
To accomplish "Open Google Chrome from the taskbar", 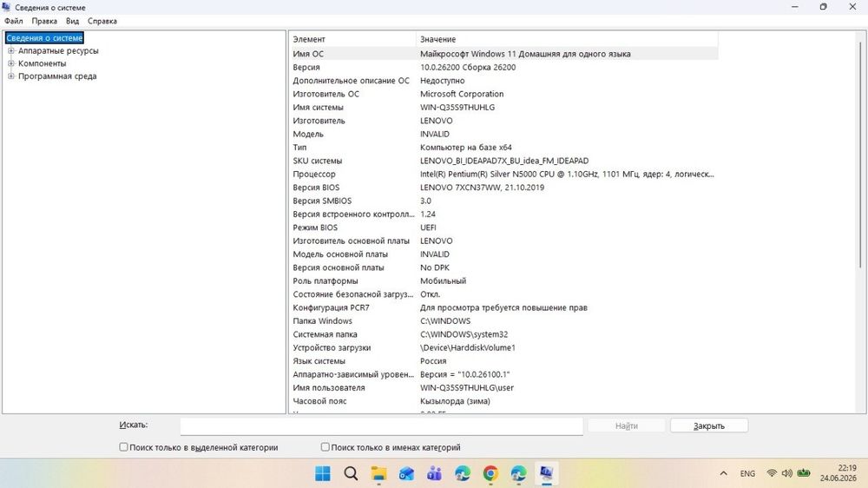I will (x=490, y=473).
